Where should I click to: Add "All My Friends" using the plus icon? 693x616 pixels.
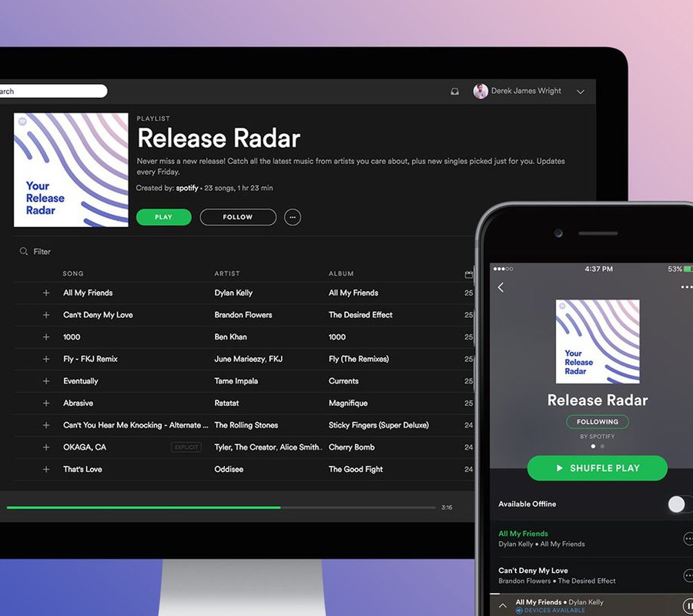(46, 293)
